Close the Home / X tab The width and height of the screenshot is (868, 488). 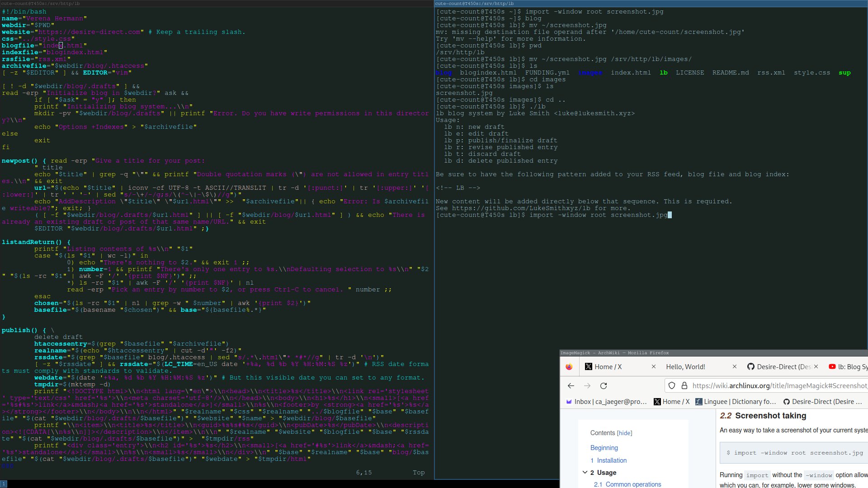654,367
